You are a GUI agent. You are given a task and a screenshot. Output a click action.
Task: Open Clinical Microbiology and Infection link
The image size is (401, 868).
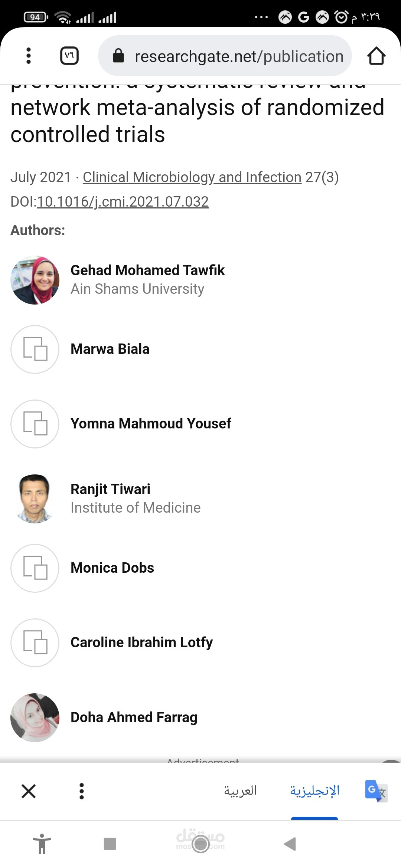pos(192,177)
